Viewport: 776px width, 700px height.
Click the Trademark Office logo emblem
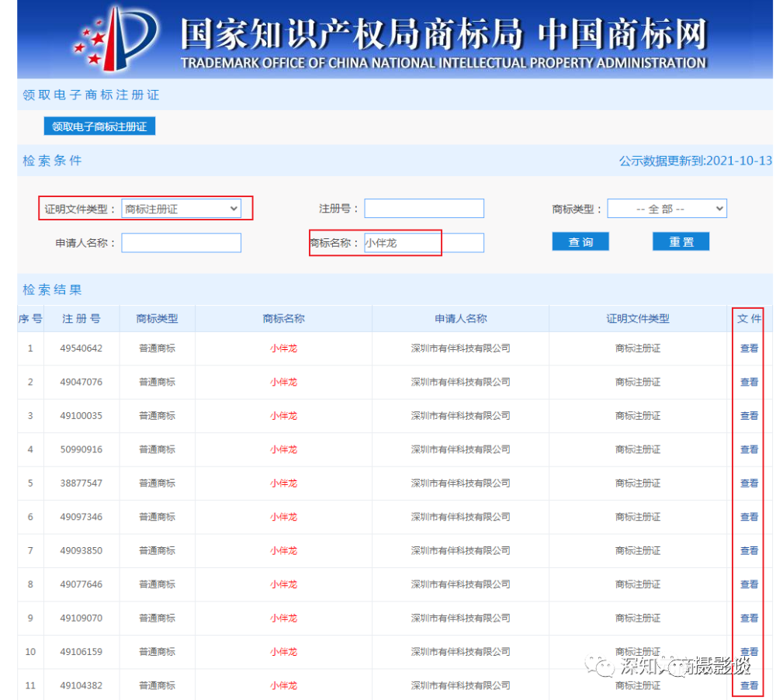pos(116,38)
